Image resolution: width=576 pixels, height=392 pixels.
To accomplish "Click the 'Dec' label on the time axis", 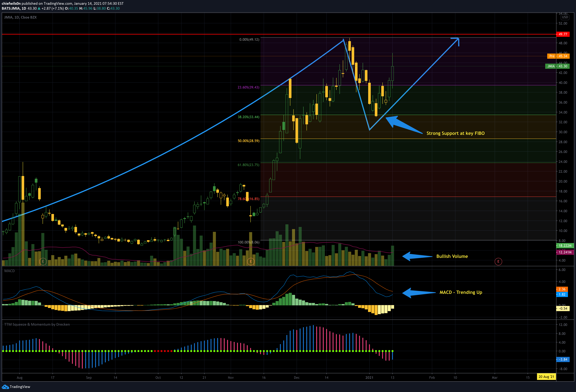I will point(297,378).
